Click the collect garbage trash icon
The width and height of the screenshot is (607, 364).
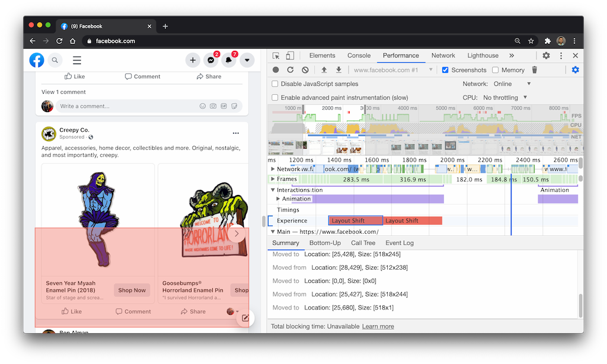pyautogui.click(x=534, y=70)
